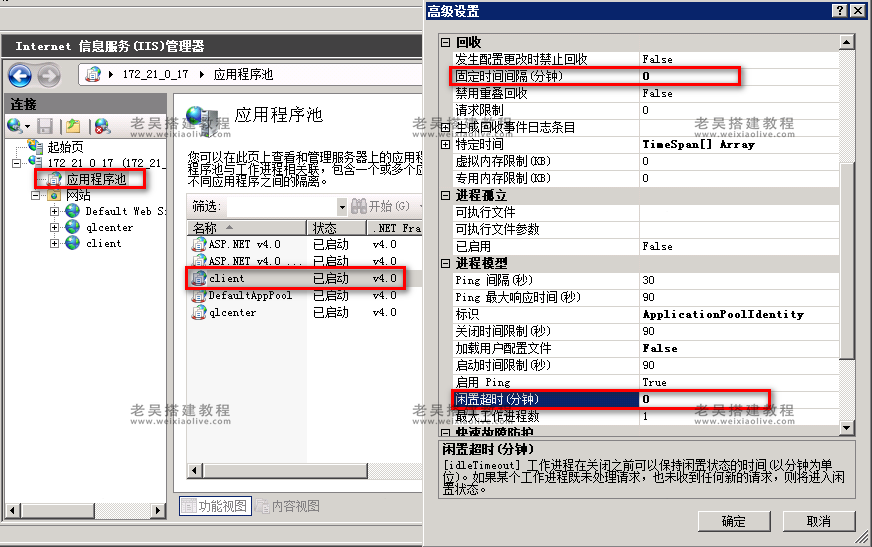This screenshot has width=872, height=547.
Task: Select the 请求限制 property row
Action: [646, 110]
